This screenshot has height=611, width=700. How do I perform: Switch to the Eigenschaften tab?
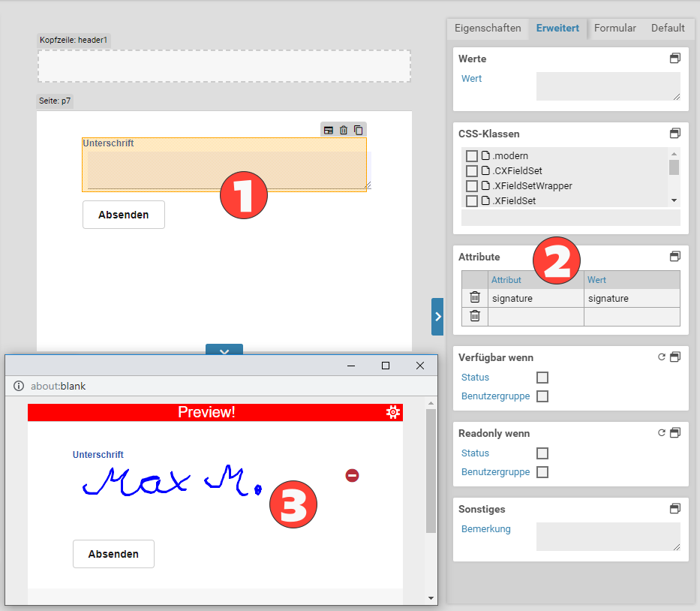pos(488,29)
